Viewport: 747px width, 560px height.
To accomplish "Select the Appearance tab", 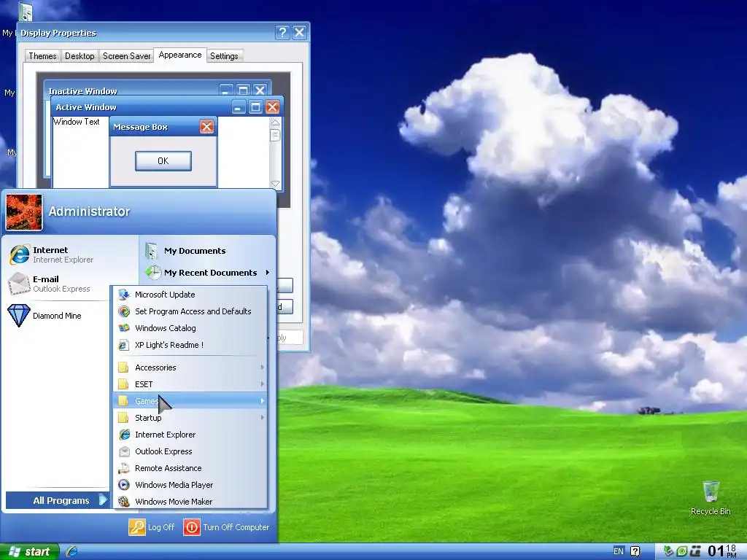I will (x=180, y=55).
